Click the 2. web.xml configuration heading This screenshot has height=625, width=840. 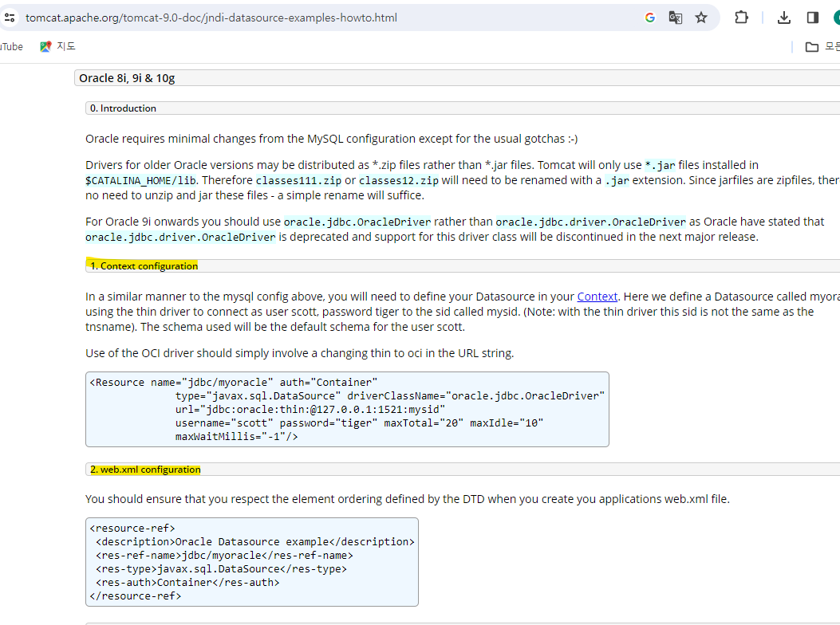tap(145, 470)
